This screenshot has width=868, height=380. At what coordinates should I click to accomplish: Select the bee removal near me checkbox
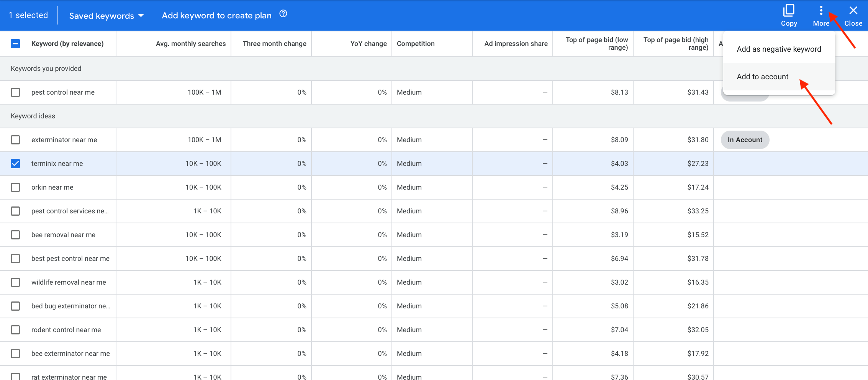tap(15, 235)
